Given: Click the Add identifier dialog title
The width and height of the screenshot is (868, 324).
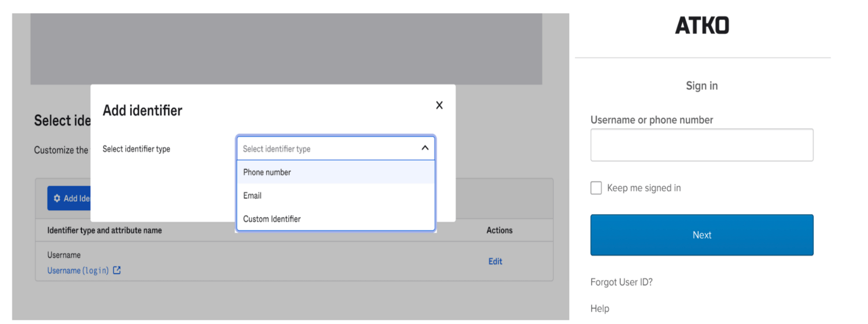Looking at the screenshot, I should point(142,110).
